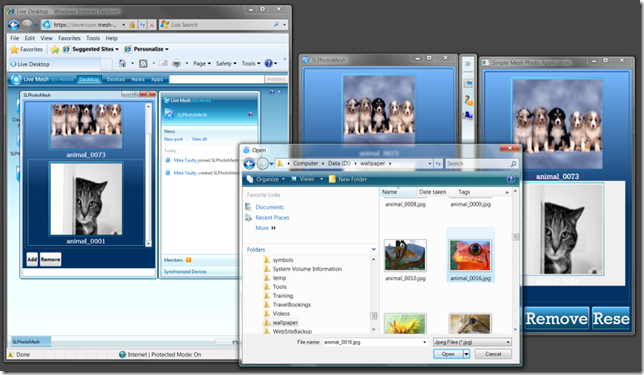Click the file list vertical scrollbar thumb
This screenshot has width=644, height=375.
click(515, 237)
